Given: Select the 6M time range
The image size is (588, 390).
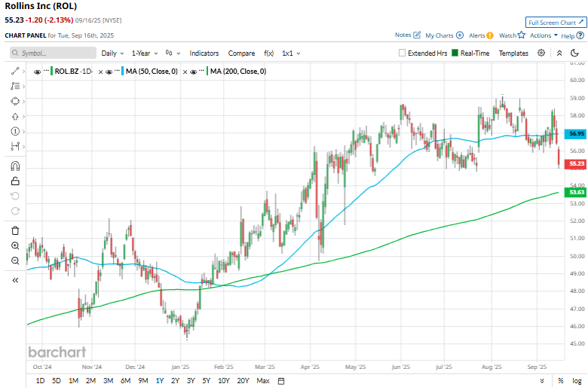Looking at the screenshot, I should (126, 381).
